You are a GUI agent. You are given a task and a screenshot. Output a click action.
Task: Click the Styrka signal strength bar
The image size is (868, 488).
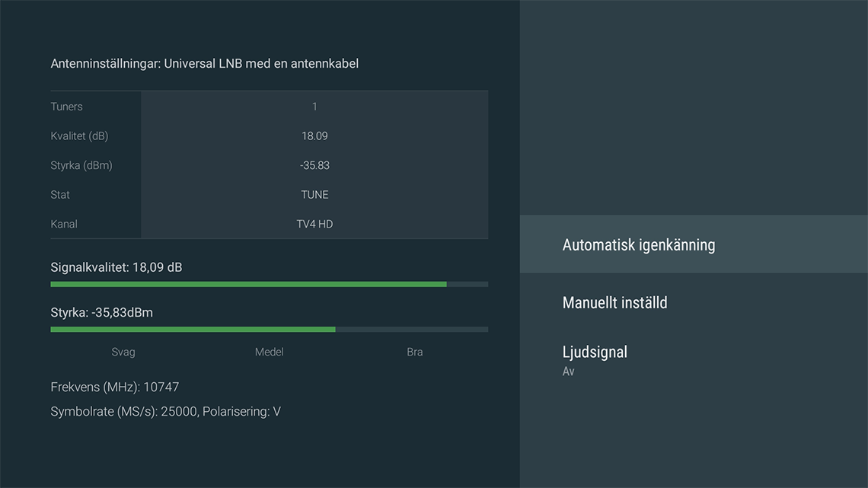click(269, 330)
